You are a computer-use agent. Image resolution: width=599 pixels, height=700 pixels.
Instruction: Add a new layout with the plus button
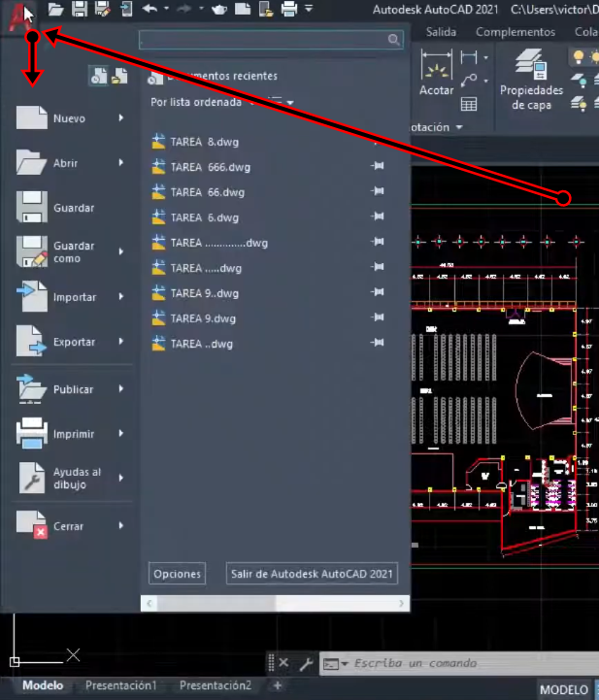[278, 685]
